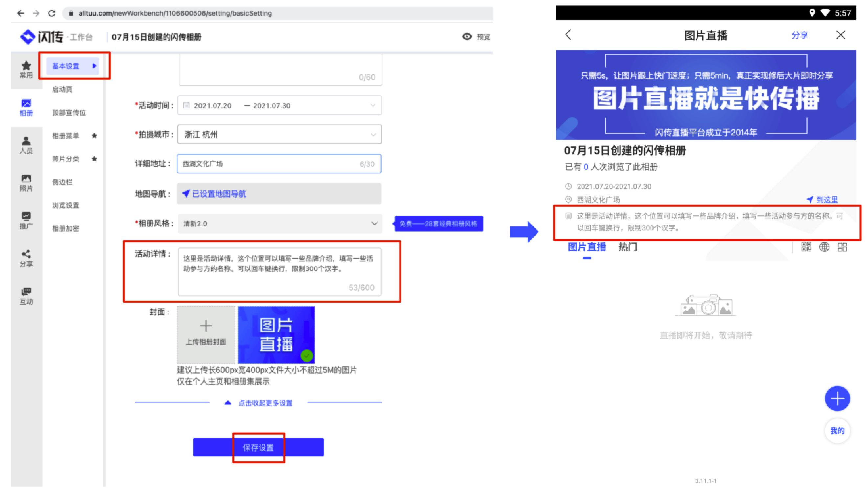Click the end date 2021.07.30

click(x=271, y=106)
